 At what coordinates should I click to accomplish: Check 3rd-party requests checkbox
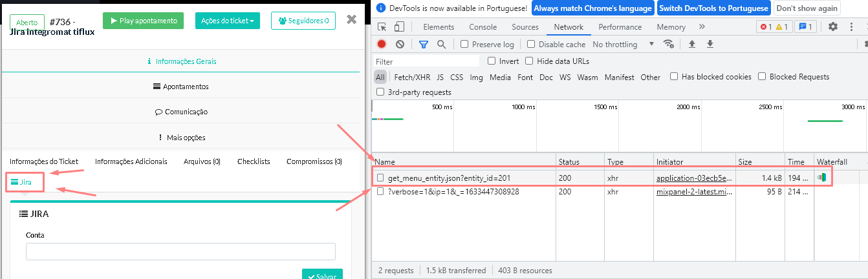click(x=380, y=92)
